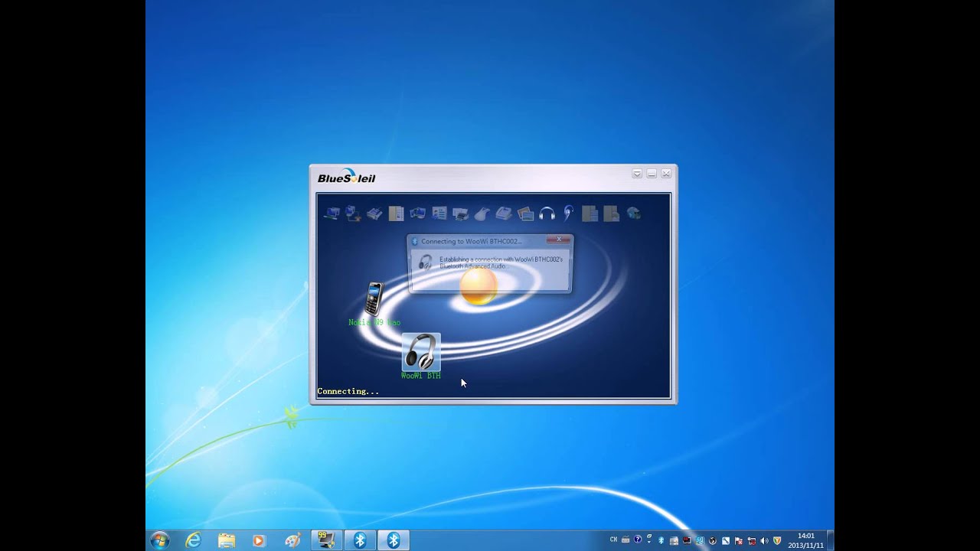Viewport: 980px width, 551px height.
Task: Click the tray keyboard icon
Action: (626, 540)
